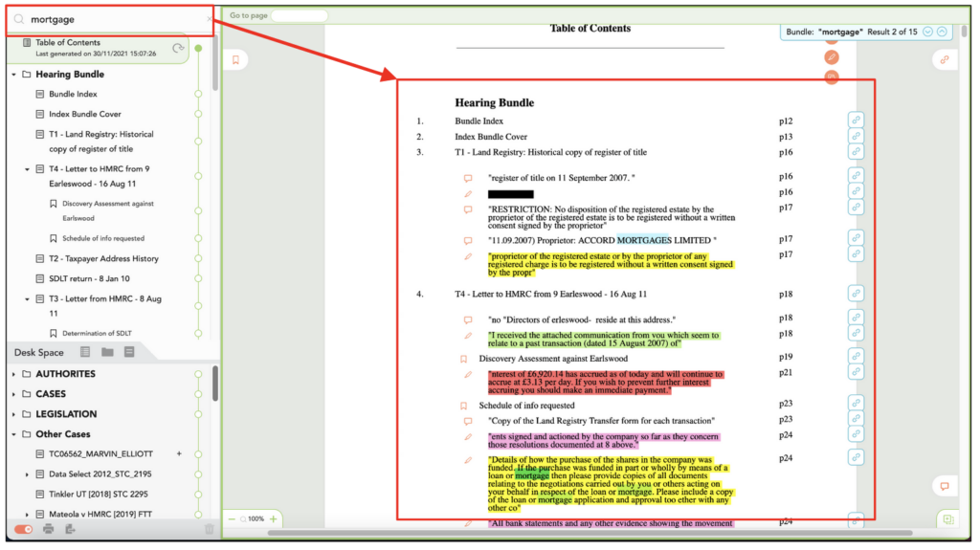Follow the Discovery Assessment against Earlswood contents link
The height and width of the screenshot is (550, 980).
pyautogui.click(x=553, y=358)
